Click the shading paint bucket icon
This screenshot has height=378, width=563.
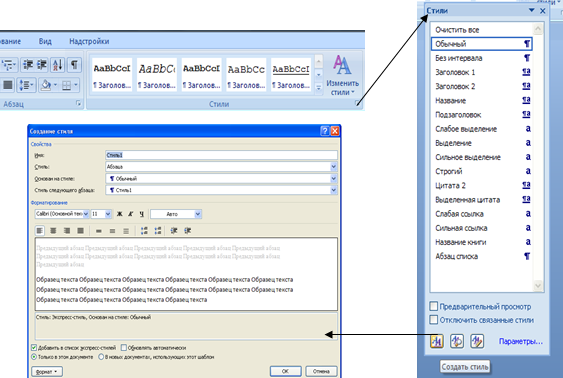coord(46,85)
